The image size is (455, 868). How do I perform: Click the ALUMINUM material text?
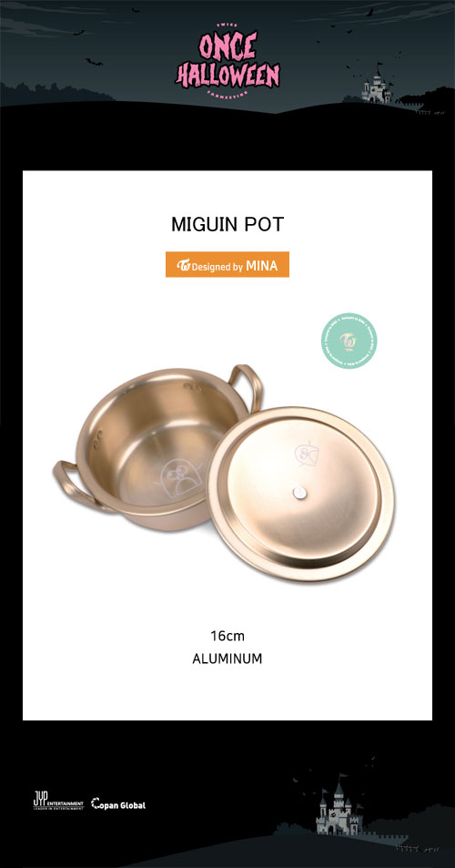227,659
